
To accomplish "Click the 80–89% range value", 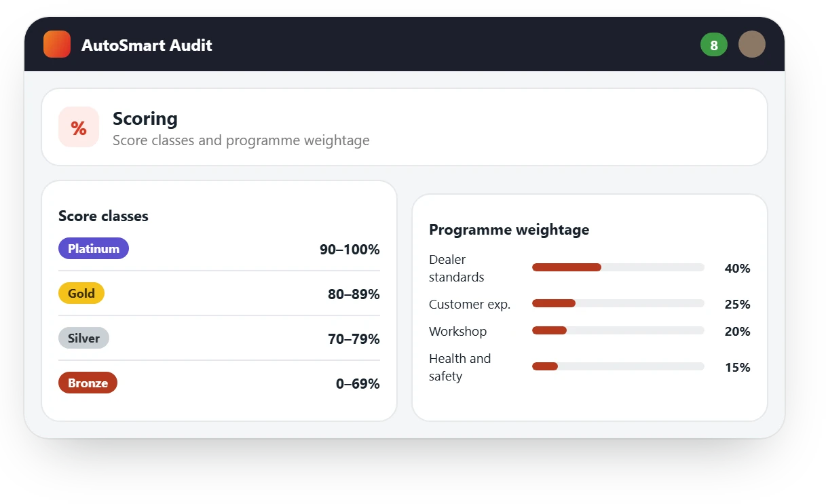I will 354,294.
